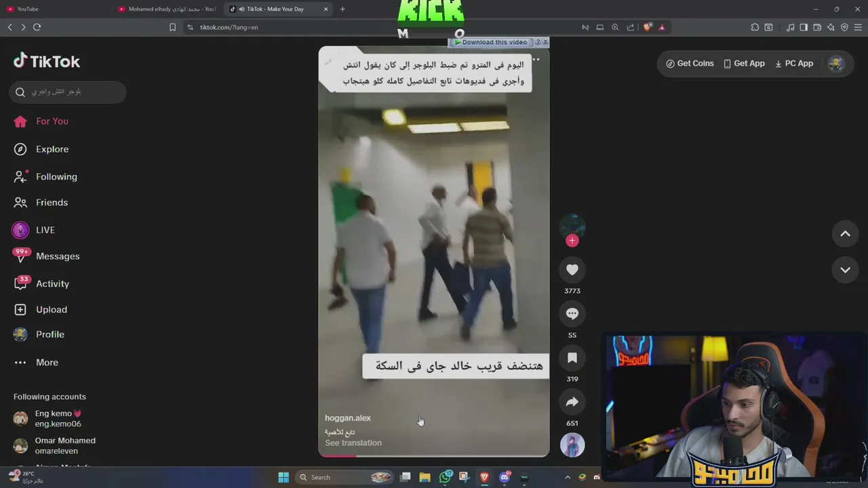Open the Explore page
This screenshot has height=488, width=868.
click(41, 149)
